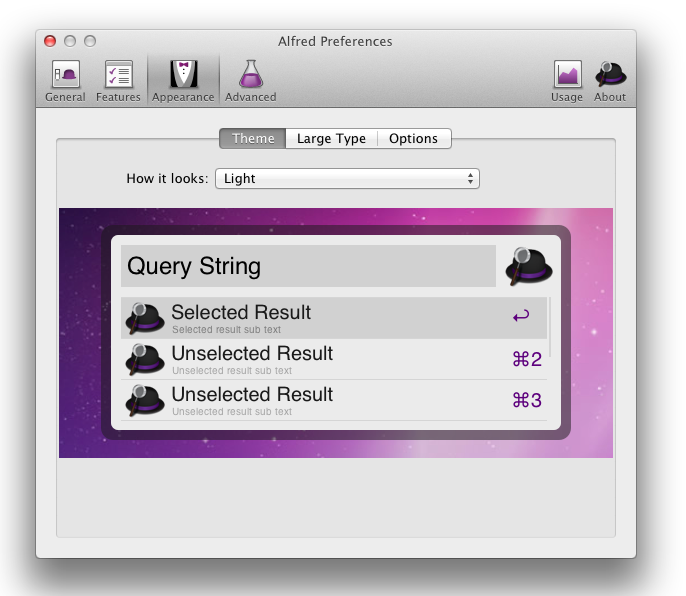
Task: Close the Alfred Preferences window
Action: 50,41
